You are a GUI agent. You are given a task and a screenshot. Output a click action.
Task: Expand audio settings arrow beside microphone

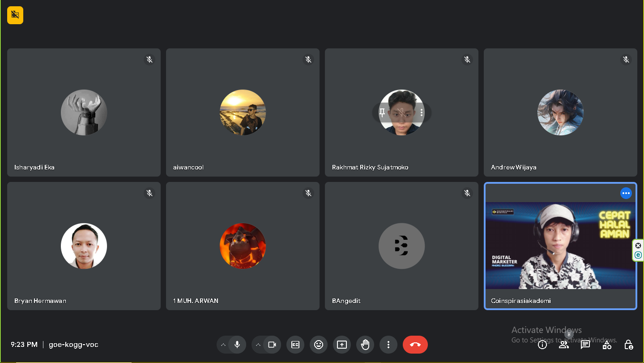tap(223, 345)
